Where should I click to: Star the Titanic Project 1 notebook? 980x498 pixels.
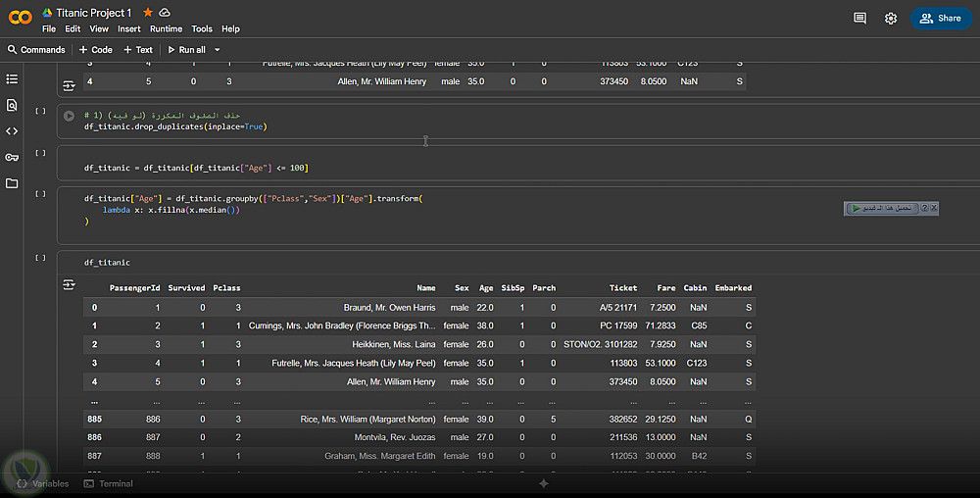click(x=148, y=13)
